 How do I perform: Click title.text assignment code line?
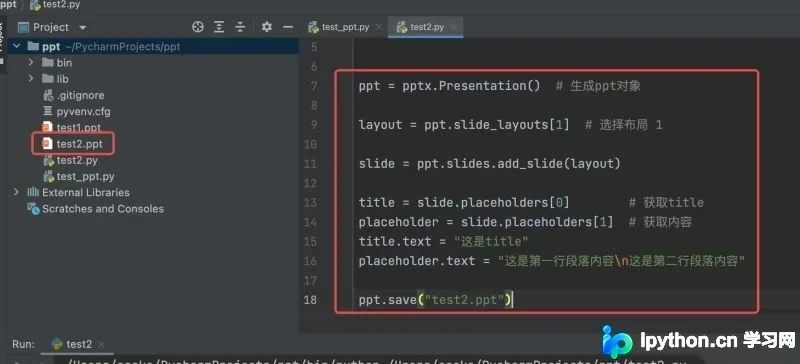pos(443,241)
